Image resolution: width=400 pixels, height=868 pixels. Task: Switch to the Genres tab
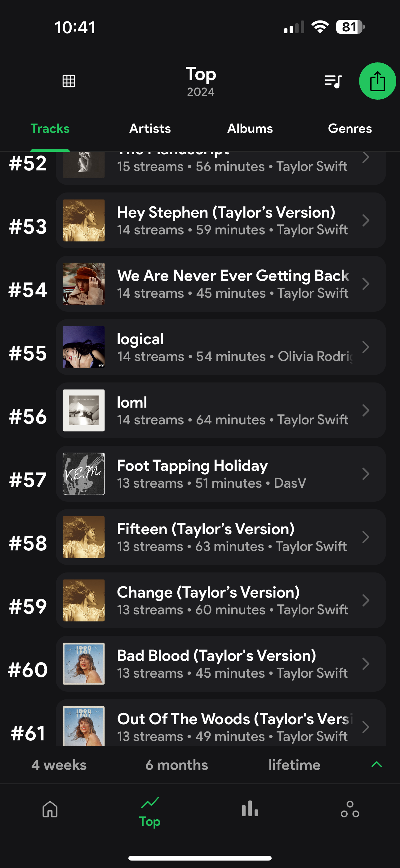(x=350, y=129)
